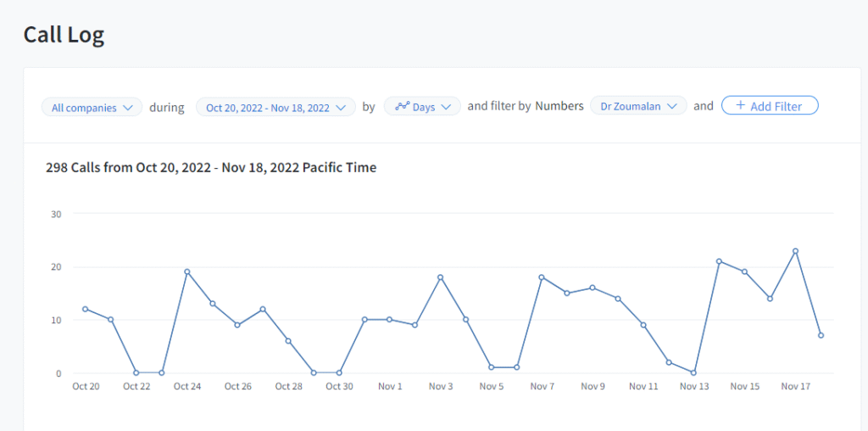Image resolution: width=868 pixels, height=431 pixels.
Task: Select the Nov 9 data point
Action: [593, 288]
